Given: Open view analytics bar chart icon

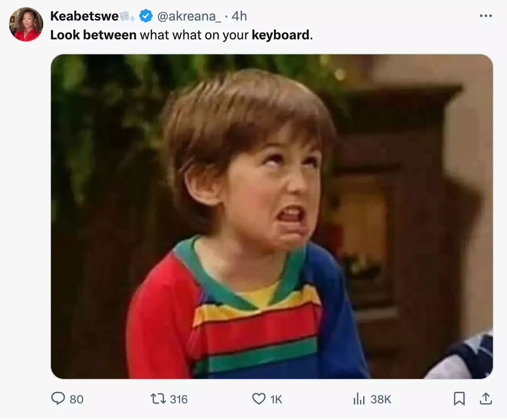Looking at the screenshot, I should [359, 399].
